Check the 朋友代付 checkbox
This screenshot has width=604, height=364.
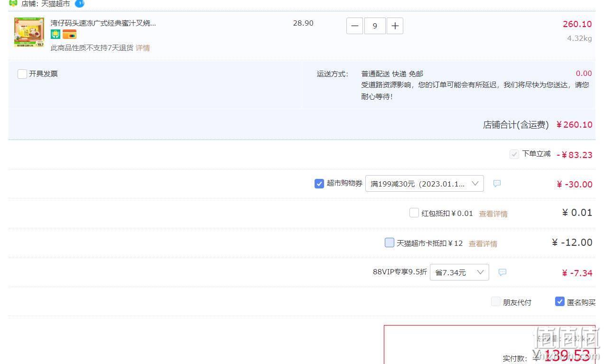coord(496,302)
